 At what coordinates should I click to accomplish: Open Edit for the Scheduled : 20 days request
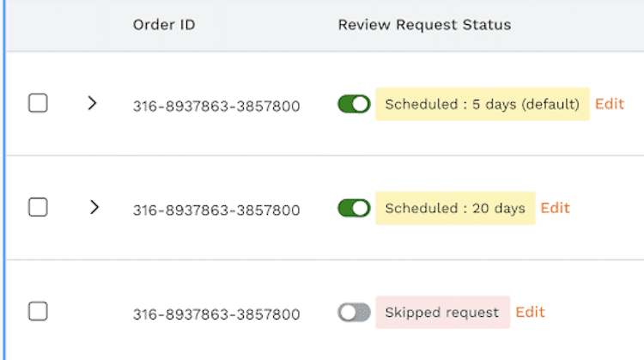coord(555,208)
